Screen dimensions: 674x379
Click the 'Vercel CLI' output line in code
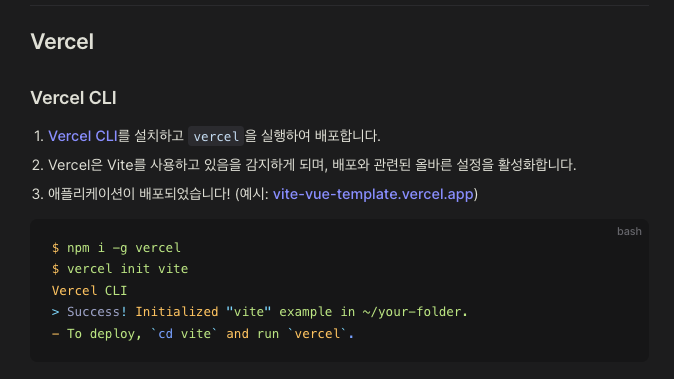point(89,291)
